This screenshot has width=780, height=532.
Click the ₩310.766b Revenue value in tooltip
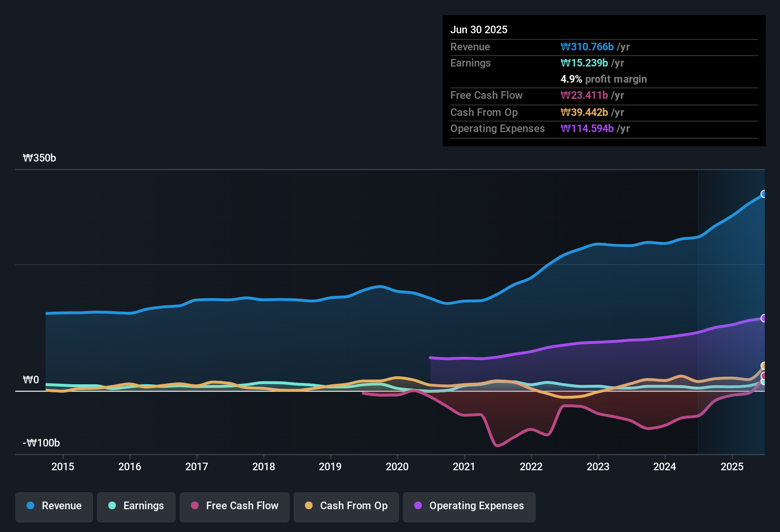(x=588, y=47)
